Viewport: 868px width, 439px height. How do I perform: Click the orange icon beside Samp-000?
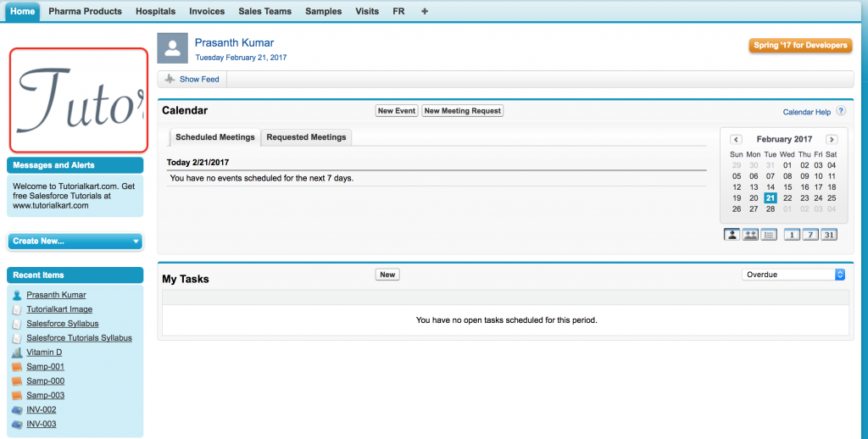pyautogui.click(x=17, y=381)
